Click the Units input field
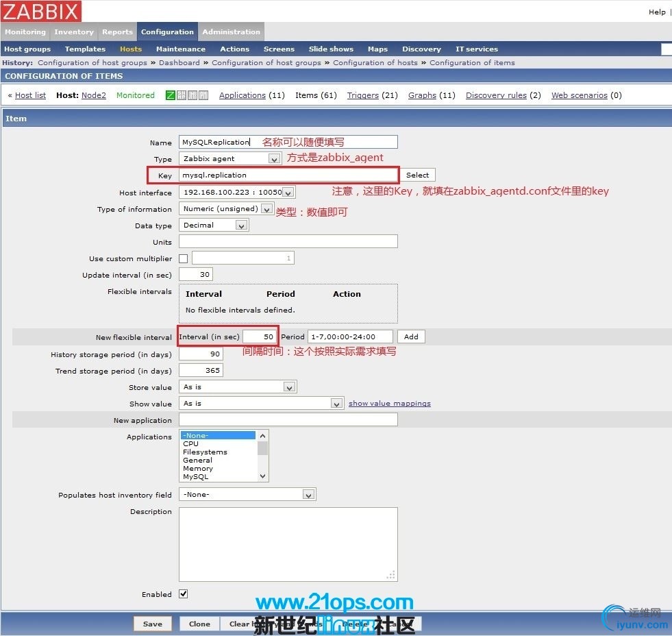672x636 pixels. (x=288, y=241)
